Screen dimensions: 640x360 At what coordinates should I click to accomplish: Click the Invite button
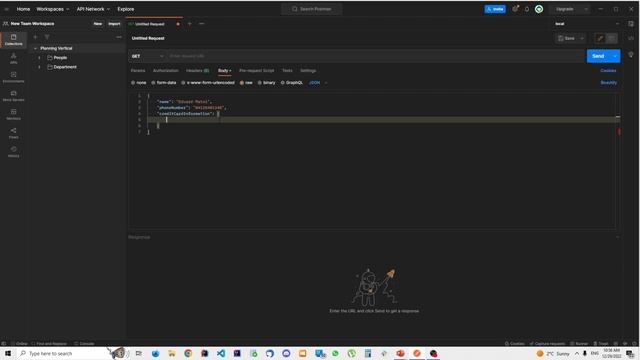[495, 9]
